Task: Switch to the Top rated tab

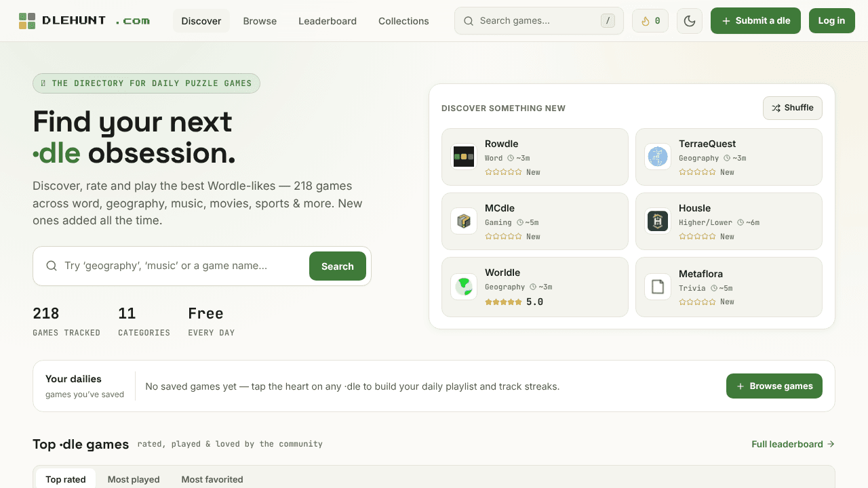Action: (x=66, y=479)
